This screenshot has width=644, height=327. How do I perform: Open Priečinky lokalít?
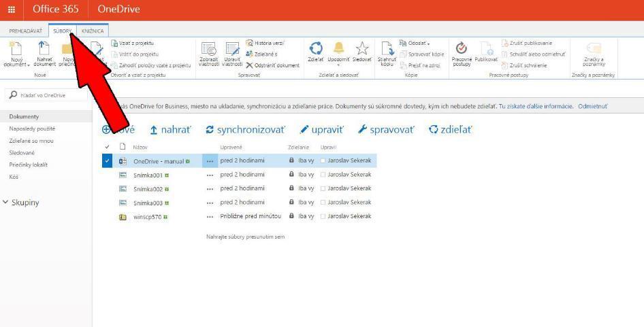(29, 165)
